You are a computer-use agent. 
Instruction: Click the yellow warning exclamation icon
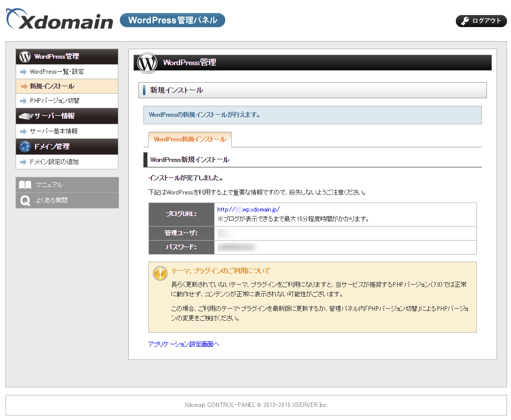(x=160, y=273)
